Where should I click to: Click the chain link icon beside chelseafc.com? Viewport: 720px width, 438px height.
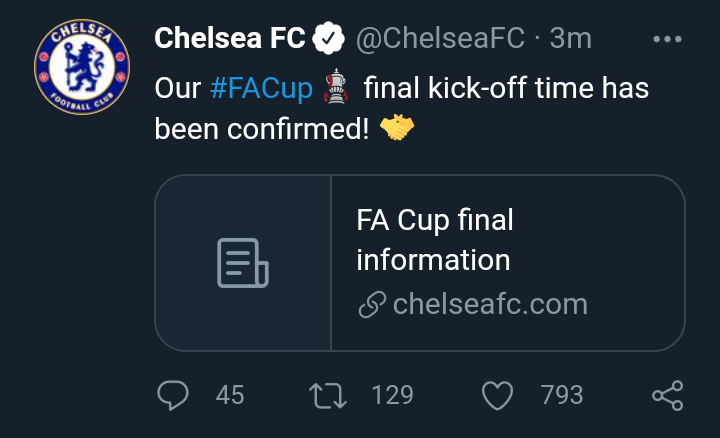[371, 304]
